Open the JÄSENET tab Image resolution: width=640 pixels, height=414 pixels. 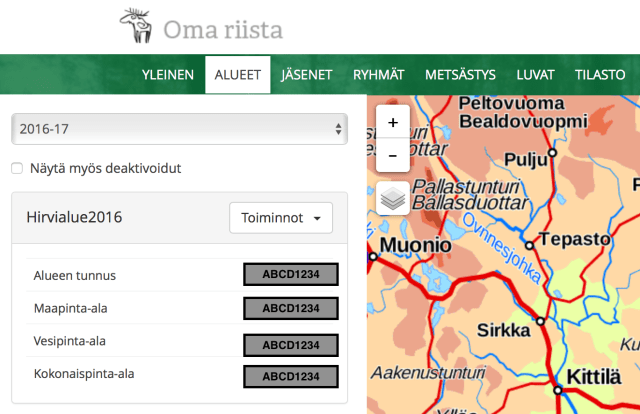click(307, 75)
